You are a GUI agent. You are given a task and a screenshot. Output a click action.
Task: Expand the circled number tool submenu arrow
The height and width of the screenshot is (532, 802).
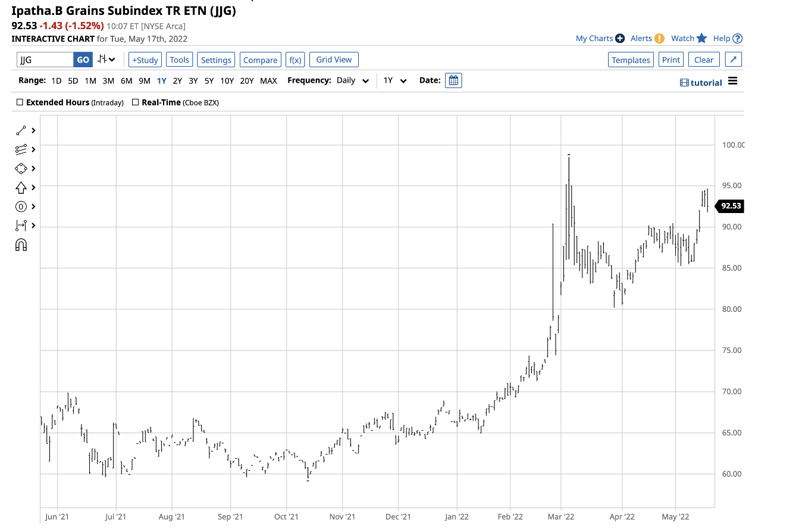click(33, 206)
